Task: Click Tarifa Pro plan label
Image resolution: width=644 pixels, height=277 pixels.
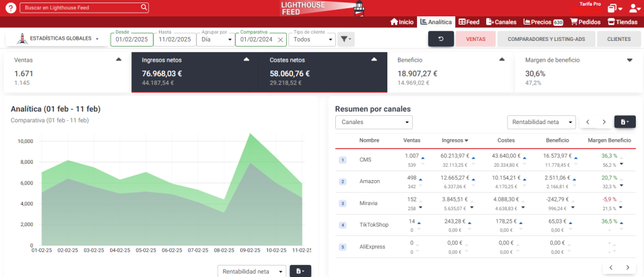Action: tap(590, 4)
